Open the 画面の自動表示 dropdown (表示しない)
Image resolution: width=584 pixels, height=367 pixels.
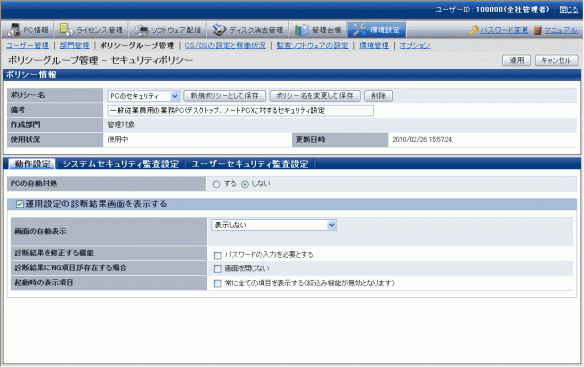pos(274,225)
